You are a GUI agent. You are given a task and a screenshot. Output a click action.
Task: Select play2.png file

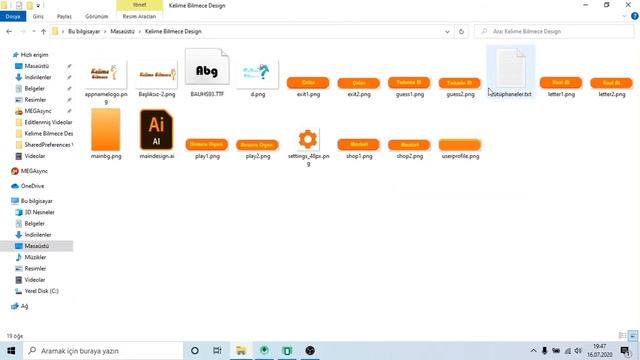click(x=258, y=149)
